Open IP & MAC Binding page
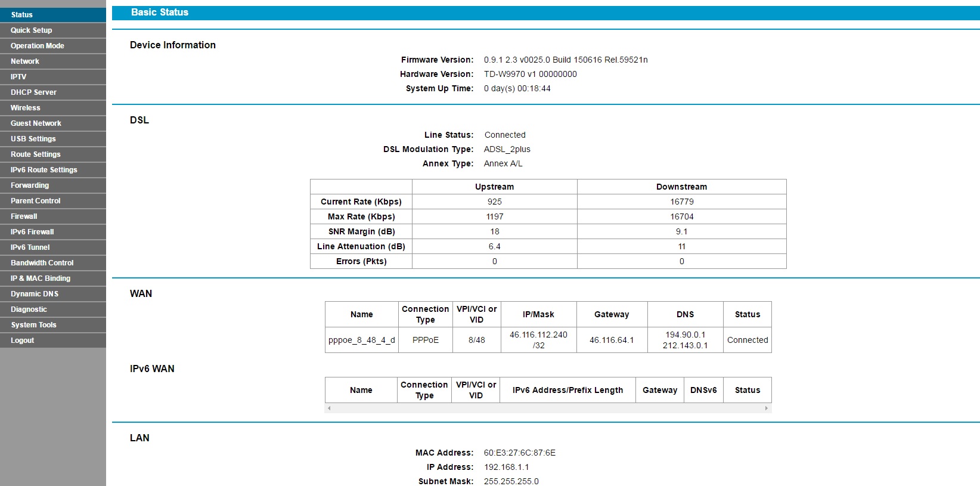This screenshot has width=980, height=486. click(53, 278)
